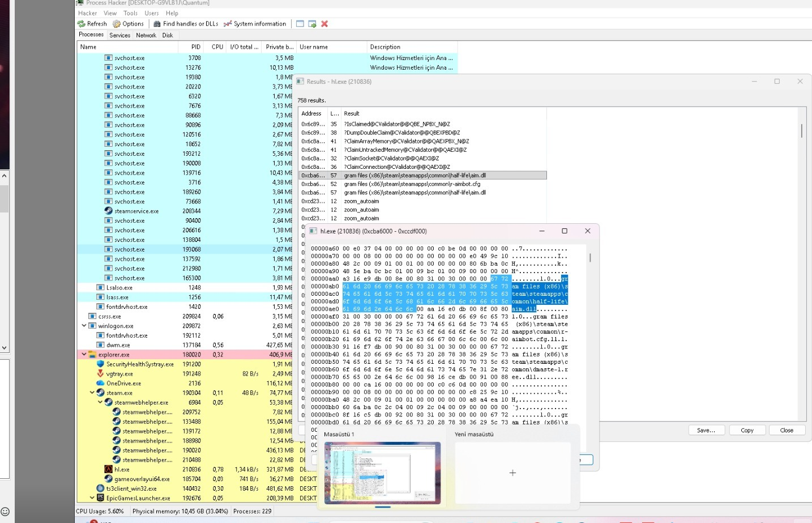The image size is (812, 523).
Task: Click Save... in the Results window
Action: tap(707, 430)
